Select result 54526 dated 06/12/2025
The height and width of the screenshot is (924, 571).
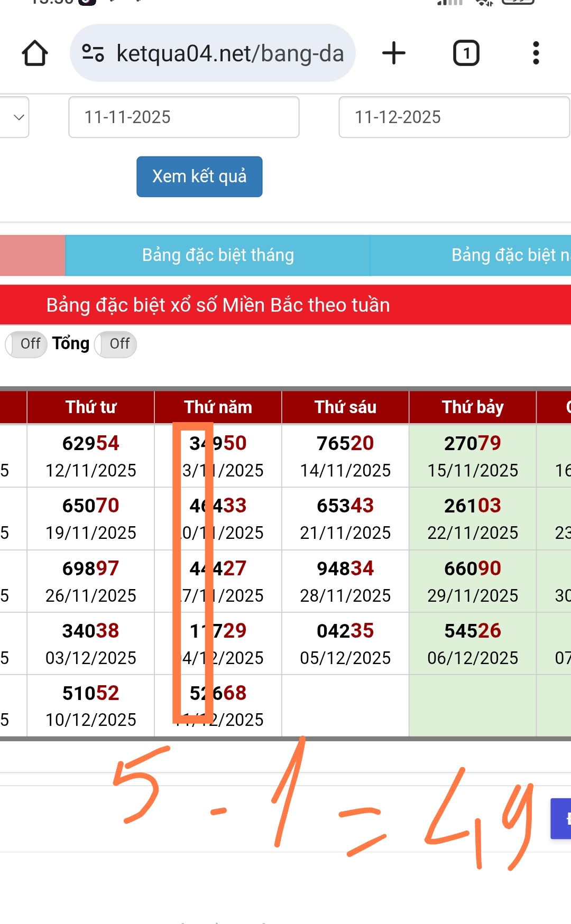473,643
